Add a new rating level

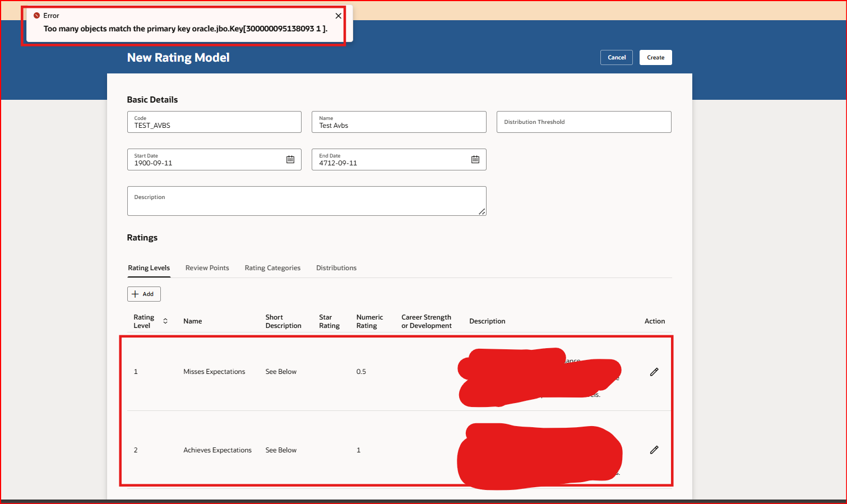click(144, 293)
